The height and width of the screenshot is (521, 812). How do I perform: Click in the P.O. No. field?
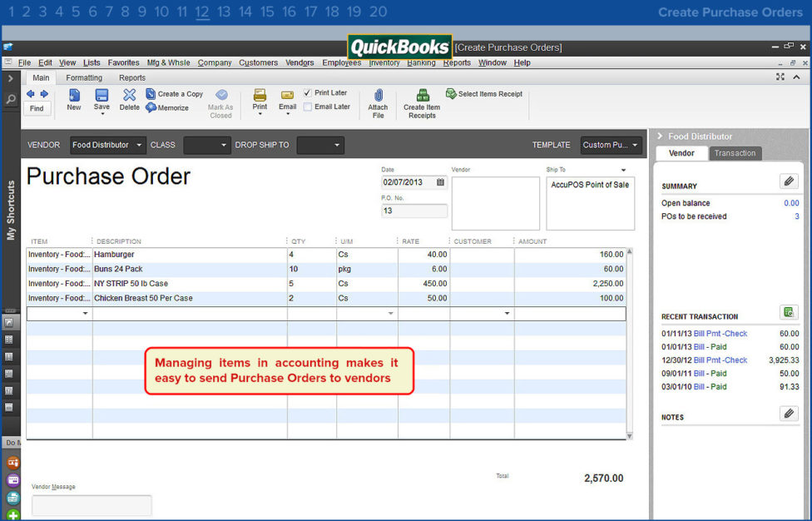(x=414, y=211)
